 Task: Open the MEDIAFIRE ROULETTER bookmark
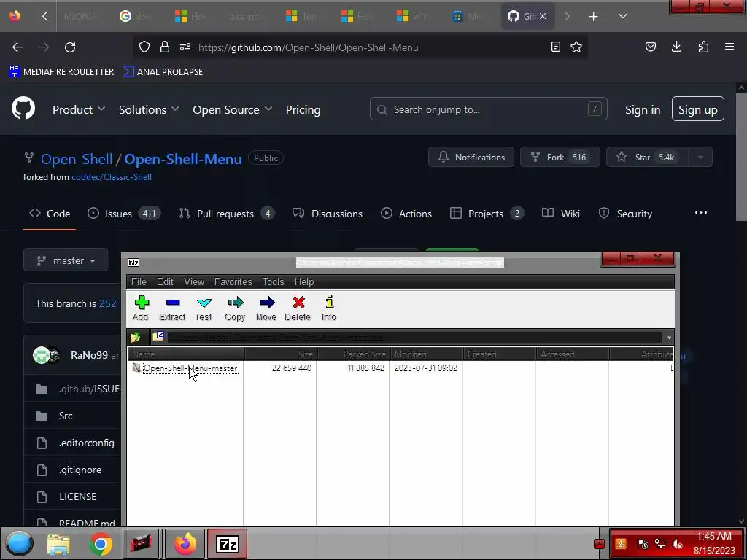click(x=61, y=72)
